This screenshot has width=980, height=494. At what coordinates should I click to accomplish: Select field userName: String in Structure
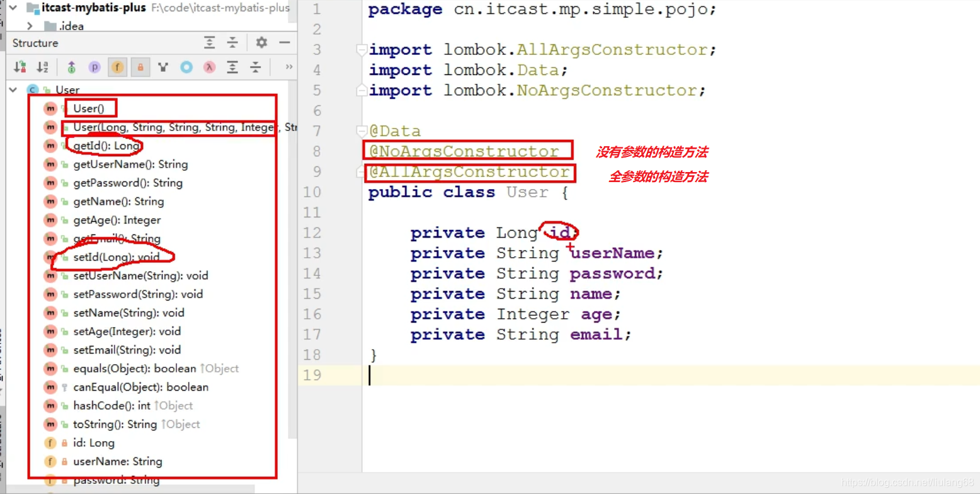coord(118,461)
